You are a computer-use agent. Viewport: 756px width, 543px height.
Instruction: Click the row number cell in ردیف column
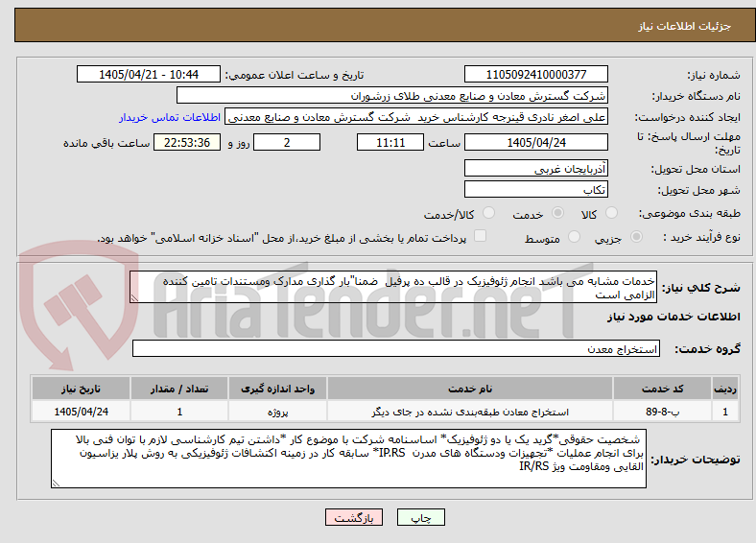click(x=725, y=412)
